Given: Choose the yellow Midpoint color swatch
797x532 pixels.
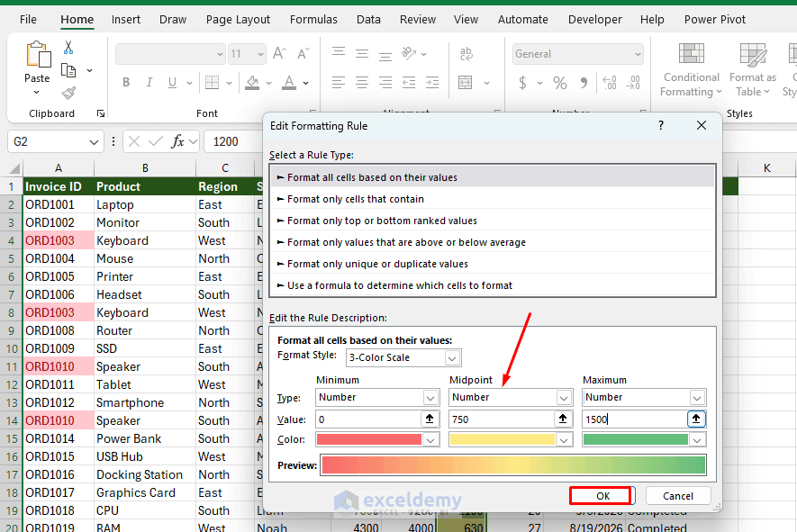Looking at the screenshot, I should (x=503, y=439).
